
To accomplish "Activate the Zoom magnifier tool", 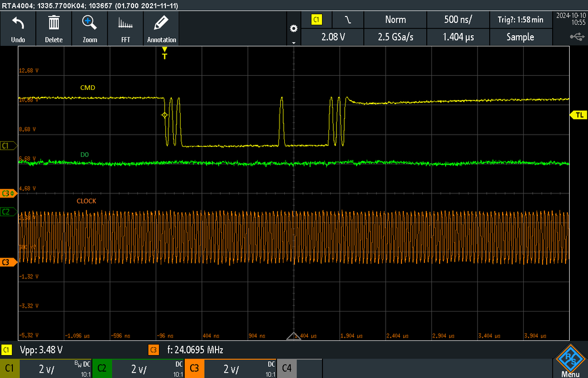I will (89, 28).
